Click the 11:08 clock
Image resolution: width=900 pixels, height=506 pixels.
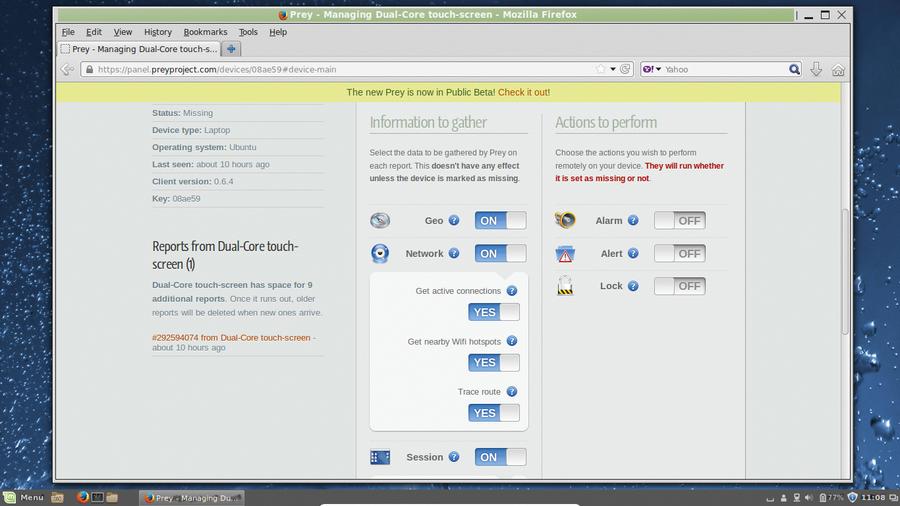pos(873,497)
